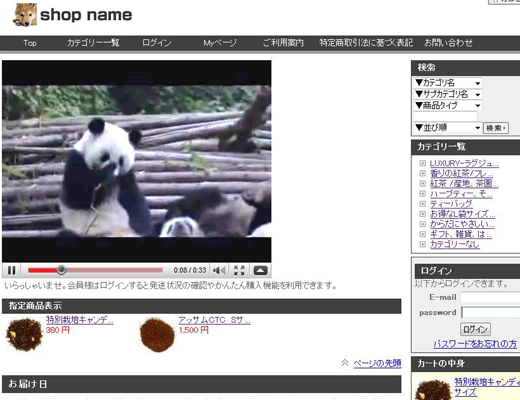Open the 並び順 sort dropdown
The width and height of the screenshot is (520, 400).
(x=448, y=128)
